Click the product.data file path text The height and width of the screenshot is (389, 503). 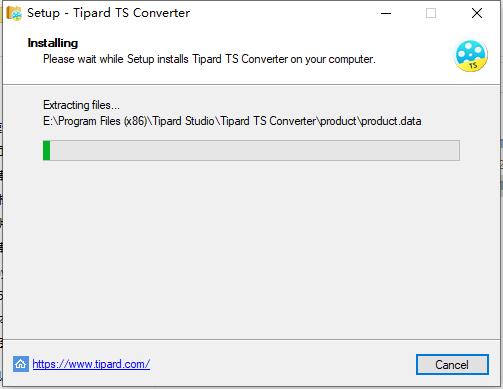click(x=232, y=121)
